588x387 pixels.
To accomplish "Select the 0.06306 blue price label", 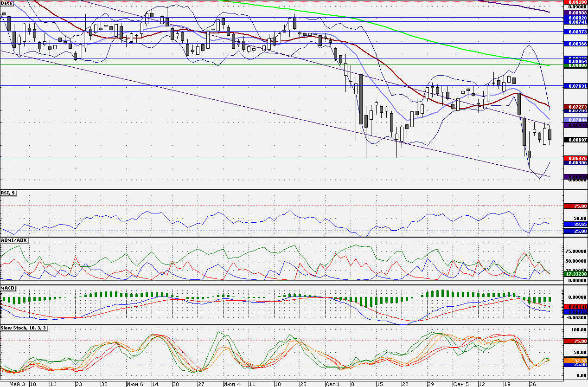I will point(575,162).
